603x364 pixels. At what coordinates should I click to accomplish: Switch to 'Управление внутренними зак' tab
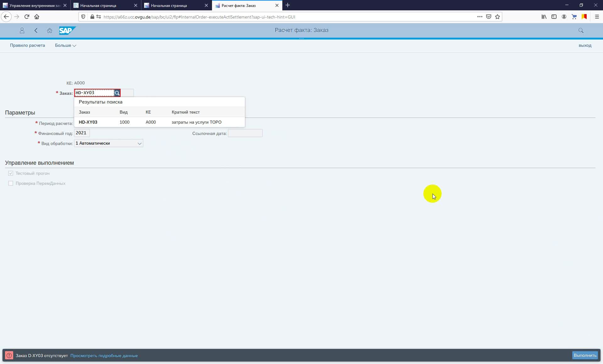coord(35,5)
